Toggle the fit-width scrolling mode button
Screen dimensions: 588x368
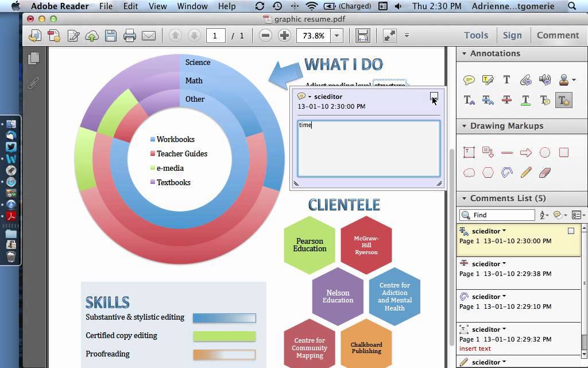[x=363, y=36]
